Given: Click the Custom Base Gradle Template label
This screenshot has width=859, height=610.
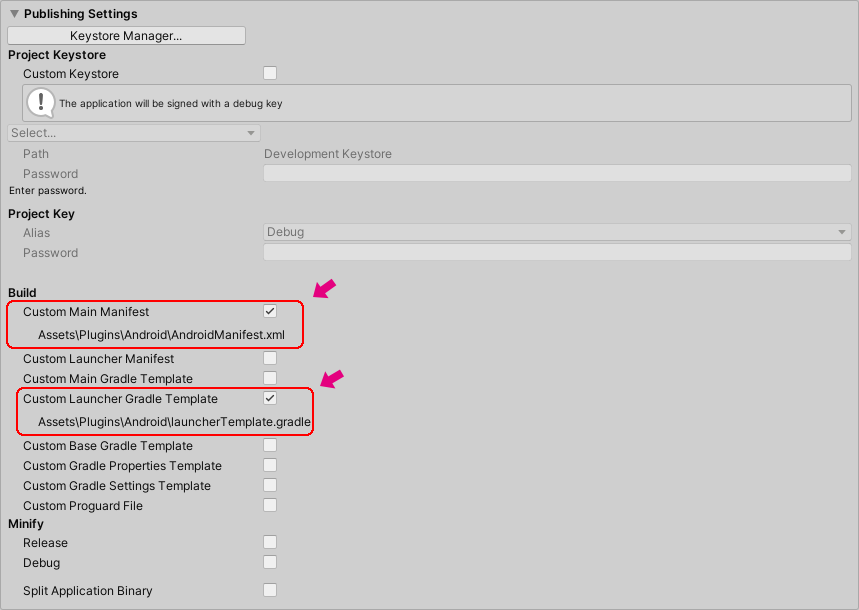Looking at the screenshot, I should [108, 446].
